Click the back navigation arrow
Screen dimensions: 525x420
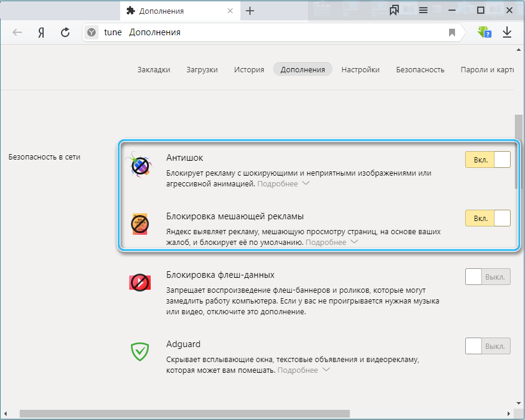click(17, 33)
